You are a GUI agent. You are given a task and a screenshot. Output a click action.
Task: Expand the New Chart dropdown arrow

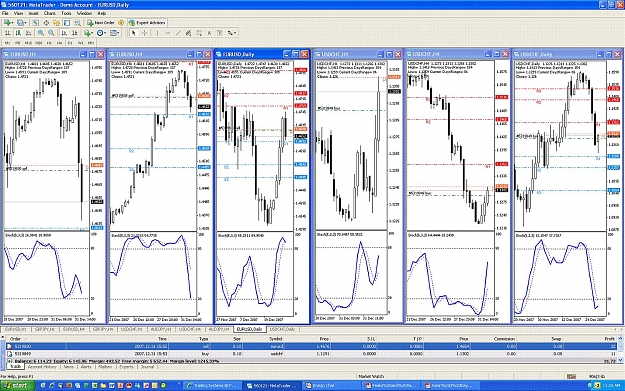tap(12, 23)
